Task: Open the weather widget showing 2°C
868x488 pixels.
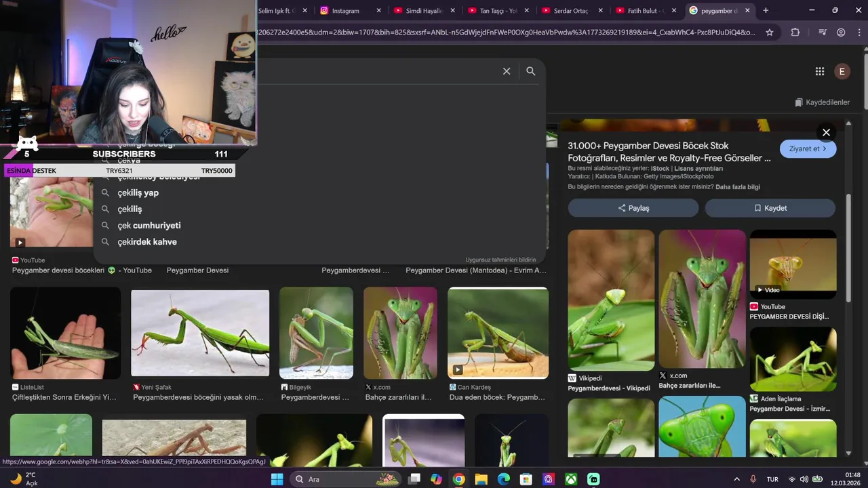Action: click(x=24, y=479)
